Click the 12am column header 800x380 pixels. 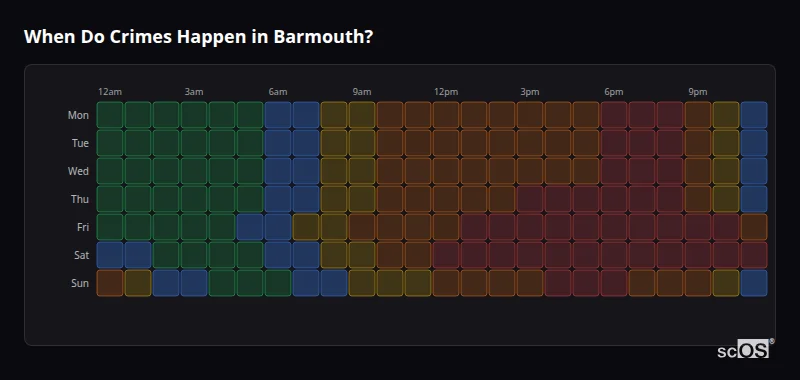tap(110, 92)
